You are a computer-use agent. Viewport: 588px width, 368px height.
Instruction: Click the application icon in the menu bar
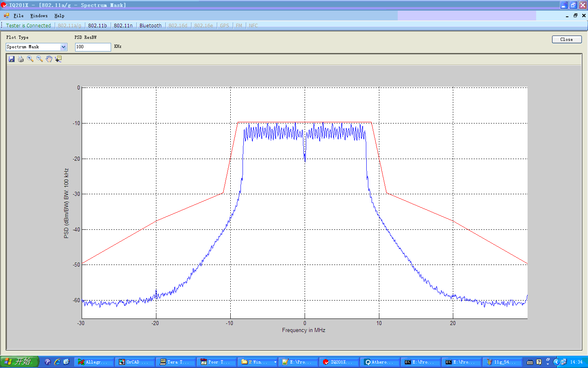coord(7,16)
